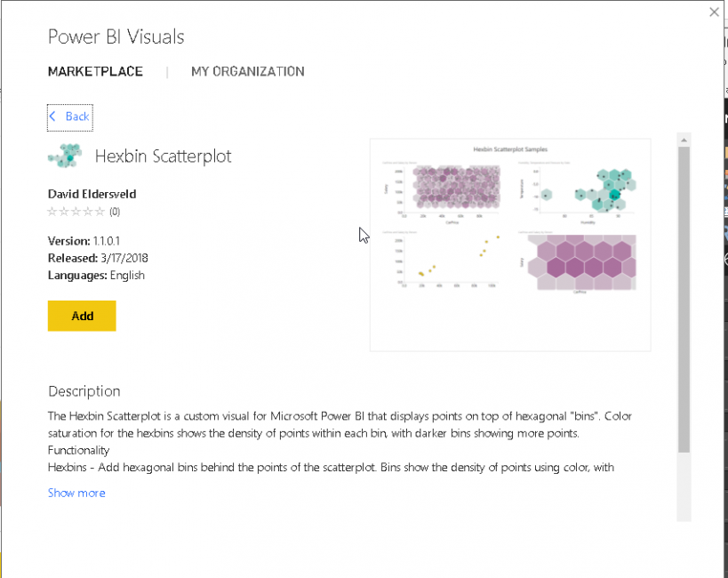Click the Power BI Visuals dialog title

pyautogui.click(x=116, y=36)
